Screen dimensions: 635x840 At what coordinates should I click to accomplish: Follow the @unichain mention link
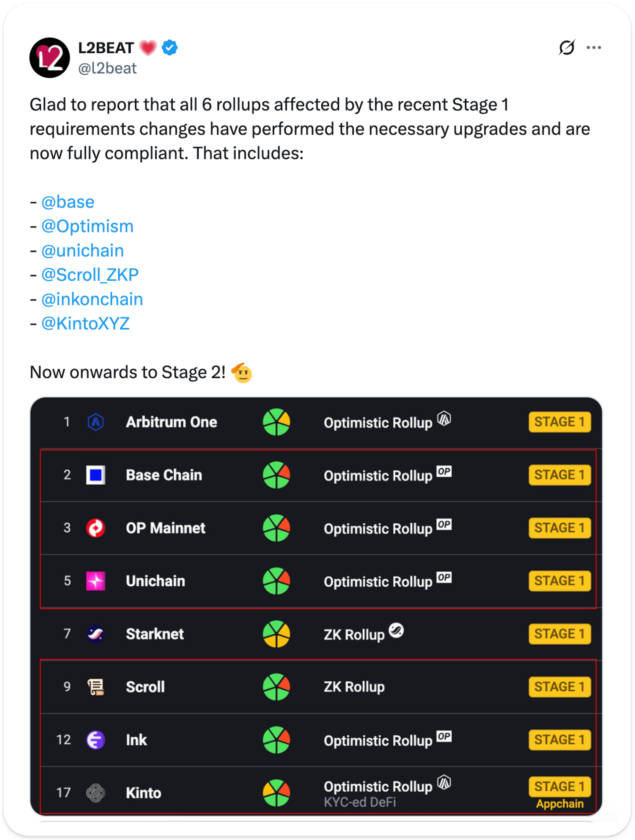tap(82, 250)
